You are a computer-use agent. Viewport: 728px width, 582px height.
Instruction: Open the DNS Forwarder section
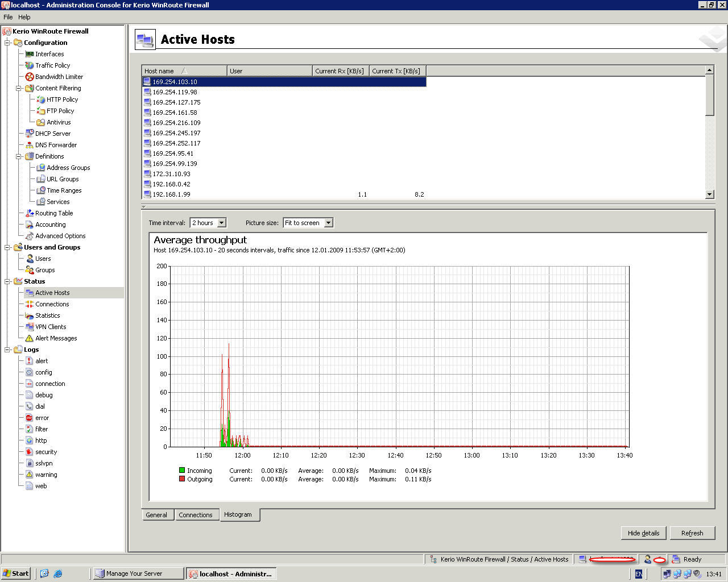click(x=56, y=145)
